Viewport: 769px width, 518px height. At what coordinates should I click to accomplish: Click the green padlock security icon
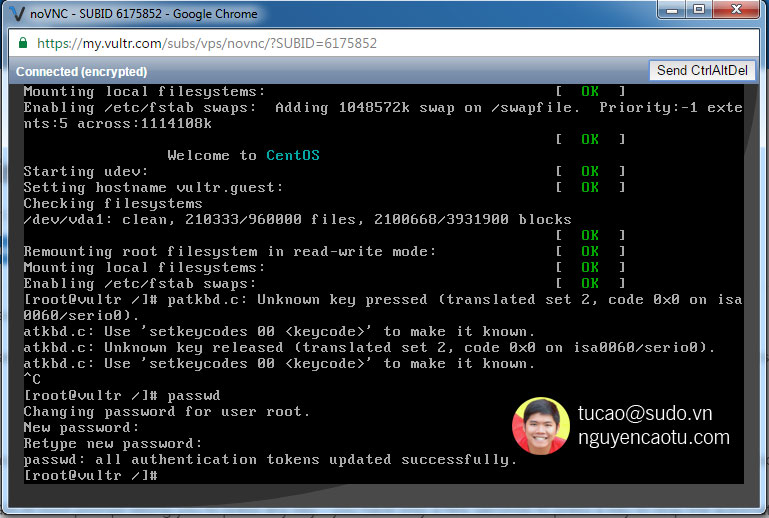23,43
